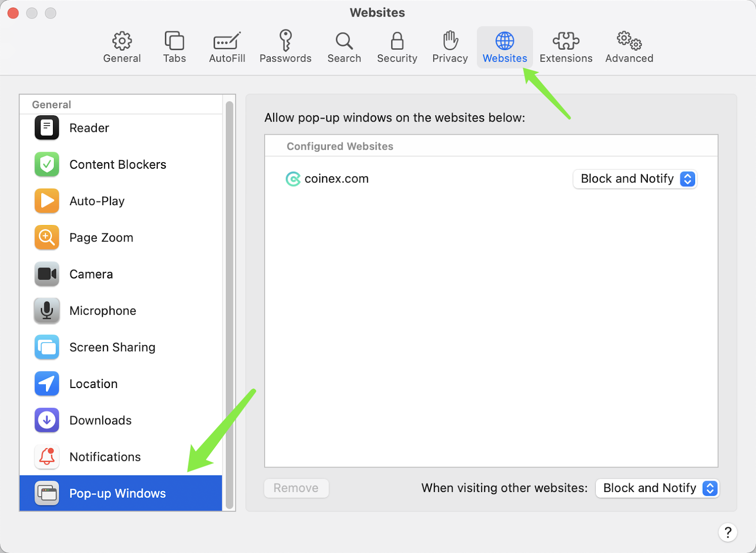Viewport: 756px width, 553px height.
Task: Select Auto-Play in the sidebar
Action: (121, 201)
